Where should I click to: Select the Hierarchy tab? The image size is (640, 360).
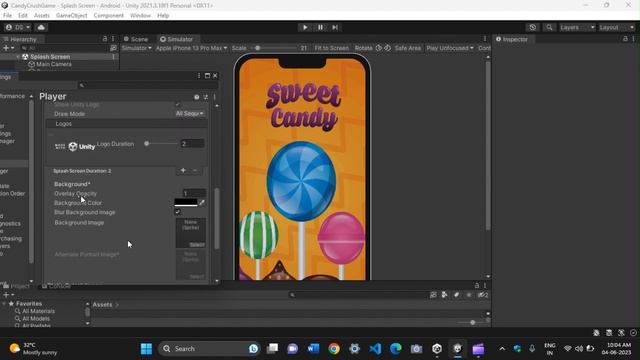[20, 39]
